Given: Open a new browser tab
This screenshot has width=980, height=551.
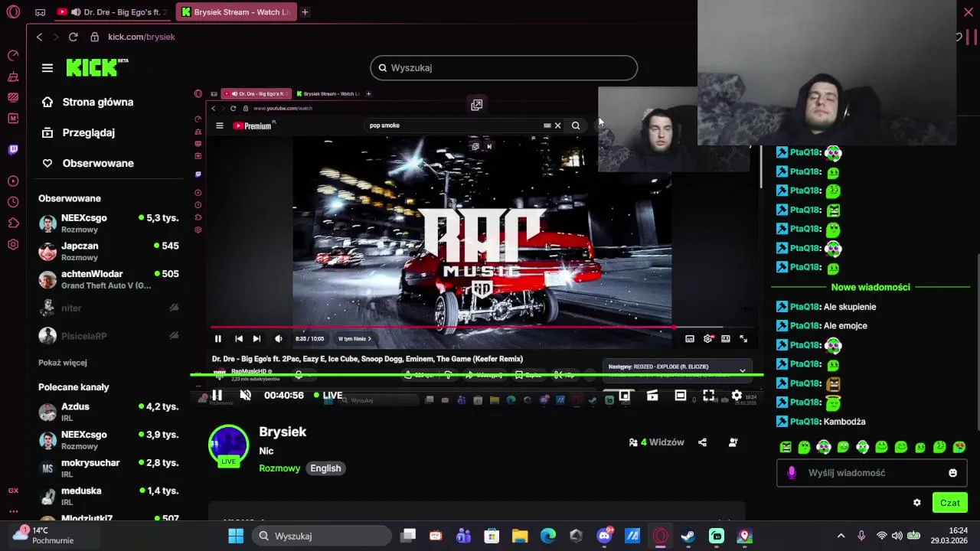Looking at the screenshot, I should [x=305, y=12].
